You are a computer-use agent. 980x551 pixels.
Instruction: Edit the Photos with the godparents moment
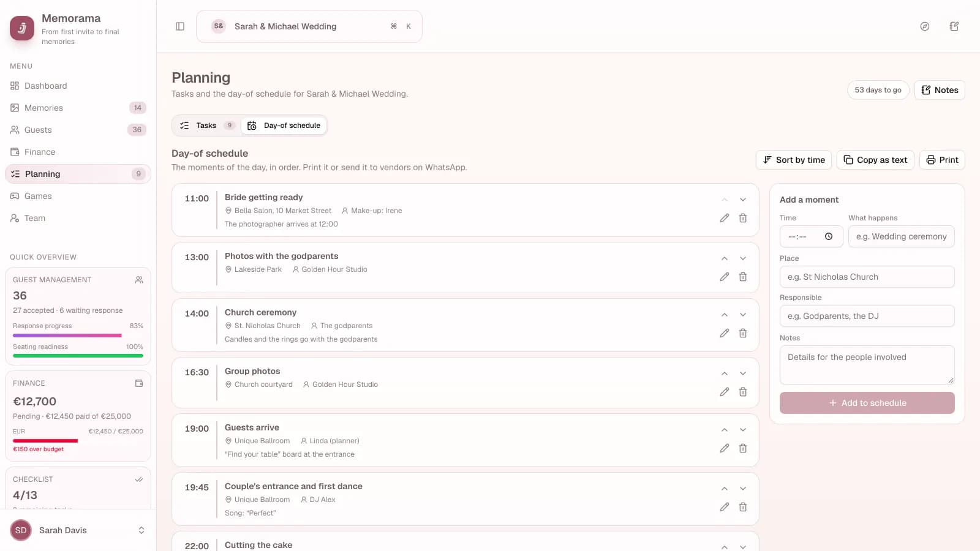pos(725,277)
